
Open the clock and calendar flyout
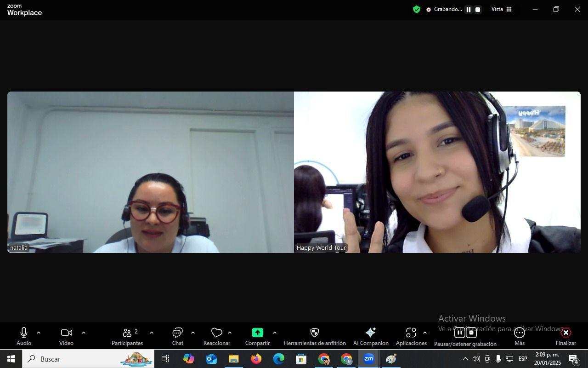547,359
